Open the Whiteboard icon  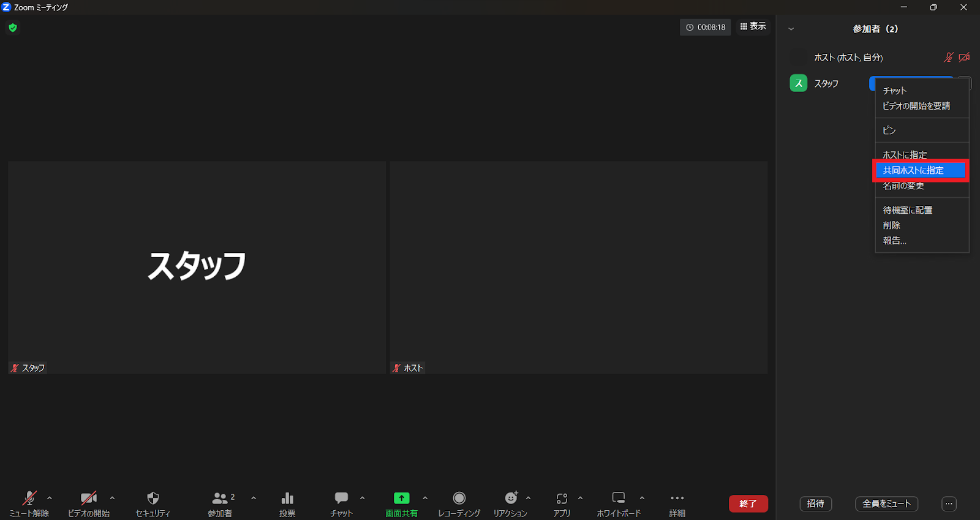click(619, 499)
